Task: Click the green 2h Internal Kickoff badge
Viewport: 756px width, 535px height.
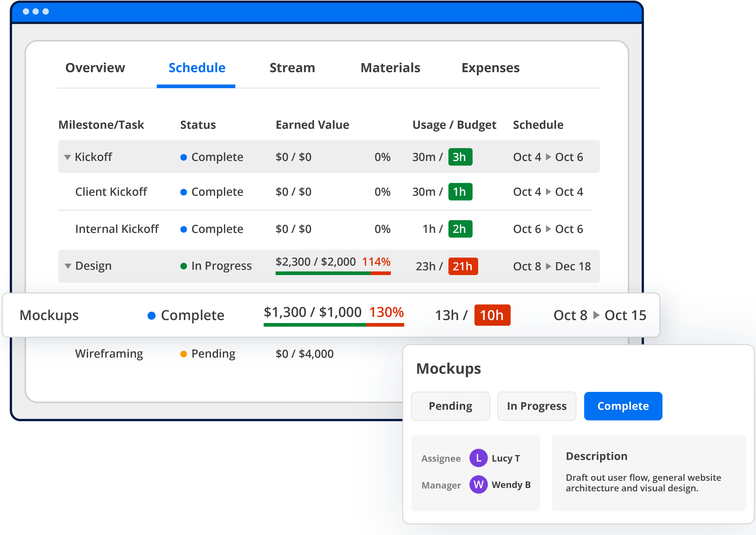Action: click(x=460, y=229)
